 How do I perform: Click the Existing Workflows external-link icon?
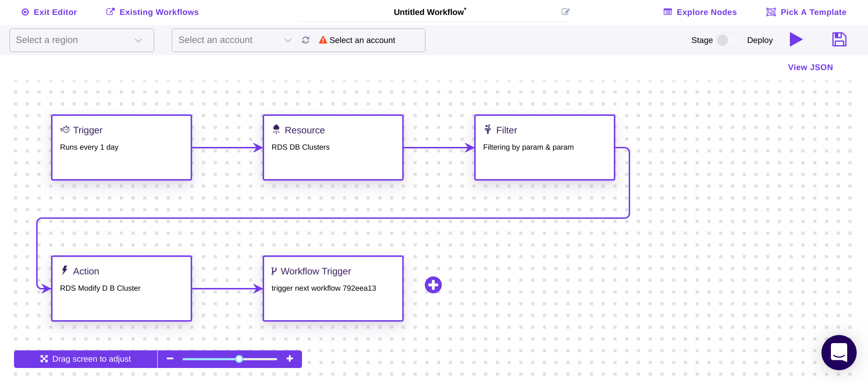110,11
